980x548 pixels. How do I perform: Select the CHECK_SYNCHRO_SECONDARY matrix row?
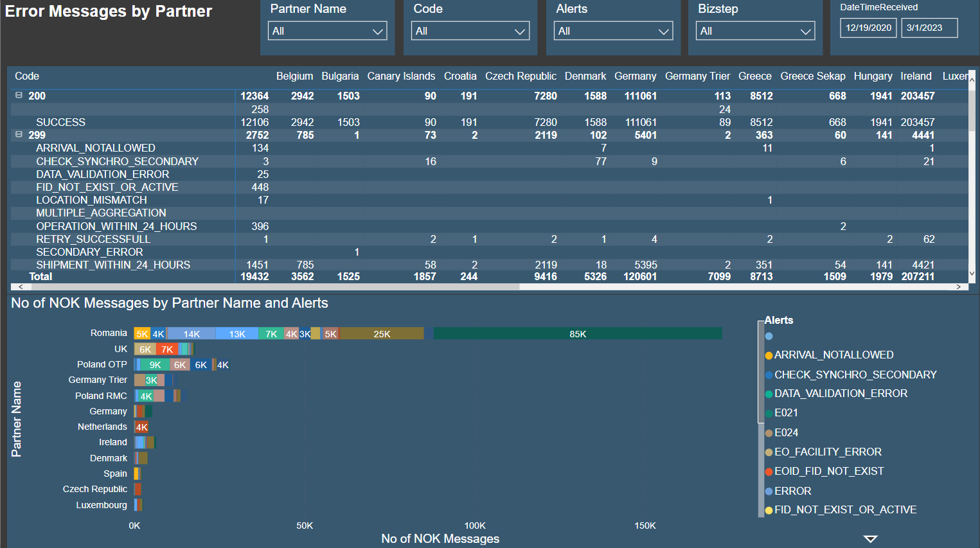tap(489, 161)
